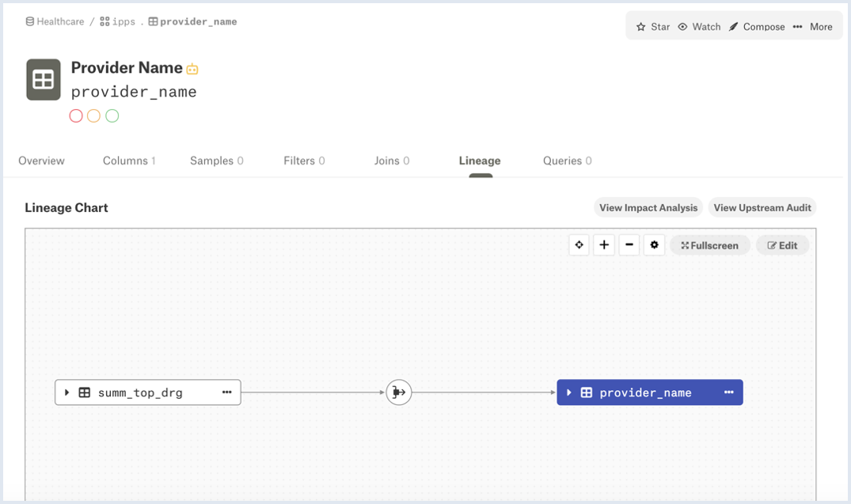Click the table icon on provider_name node
Image resolution: width=851 pixels, height=504 pixels.
pyautogui.click(x=587, y=392)
